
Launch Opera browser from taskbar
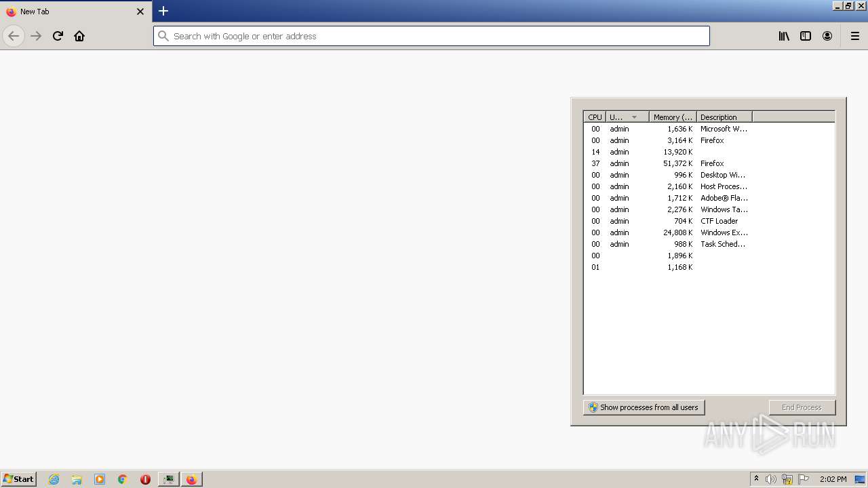click(x=145, y=479)
